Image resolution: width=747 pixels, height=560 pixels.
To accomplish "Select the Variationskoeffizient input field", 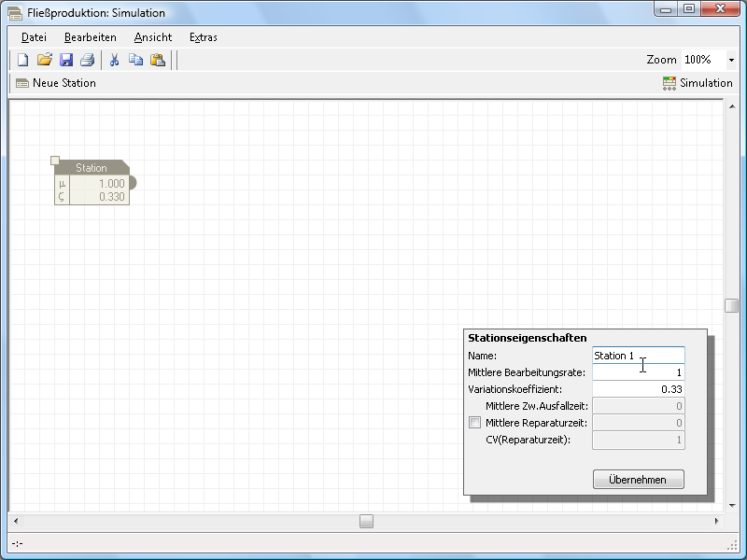I will click(x=638, y=389).
